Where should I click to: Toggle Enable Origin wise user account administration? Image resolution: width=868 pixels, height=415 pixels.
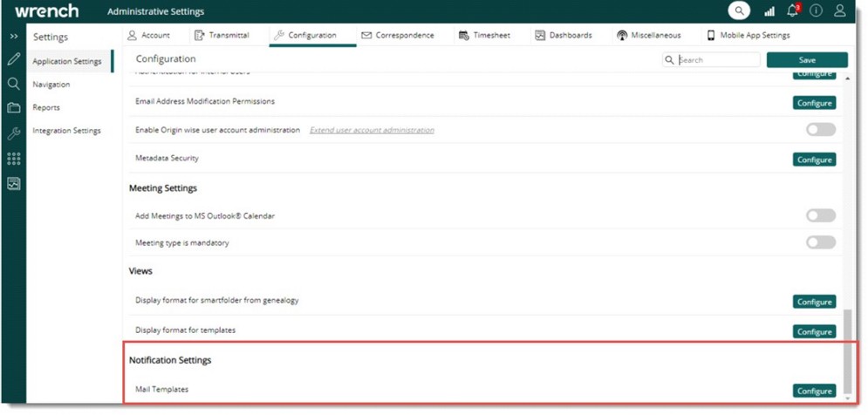pyautogui.click(x=820, y=130)
